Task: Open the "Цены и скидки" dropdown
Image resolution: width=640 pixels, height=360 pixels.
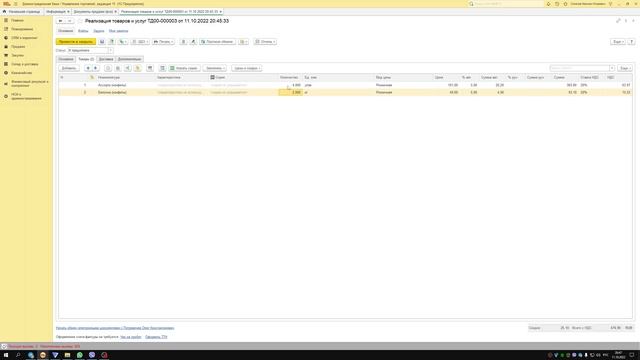Action: [x=247, y=68]
